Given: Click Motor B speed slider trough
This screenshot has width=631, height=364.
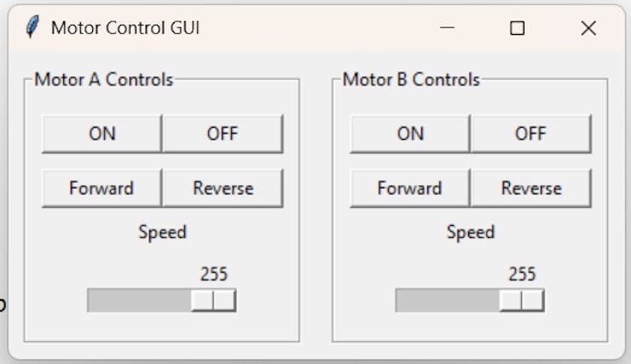Looking at the screenshot, I should click(446, 301).
